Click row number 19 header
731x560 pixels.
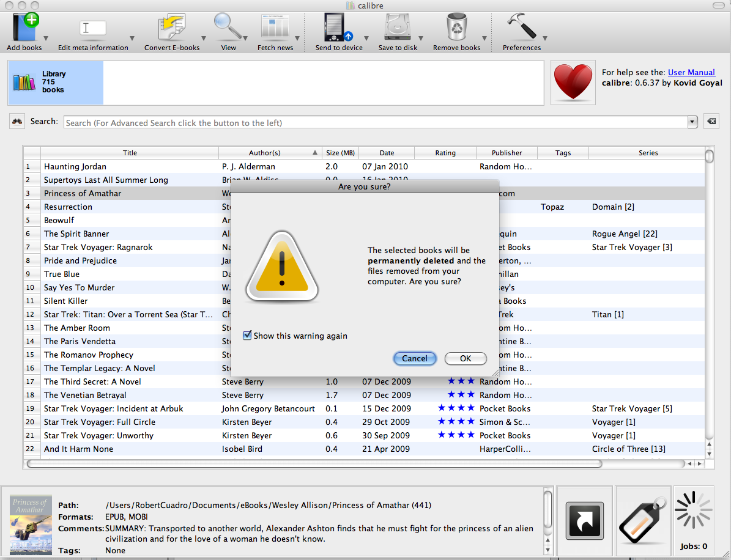pos(32,408)
